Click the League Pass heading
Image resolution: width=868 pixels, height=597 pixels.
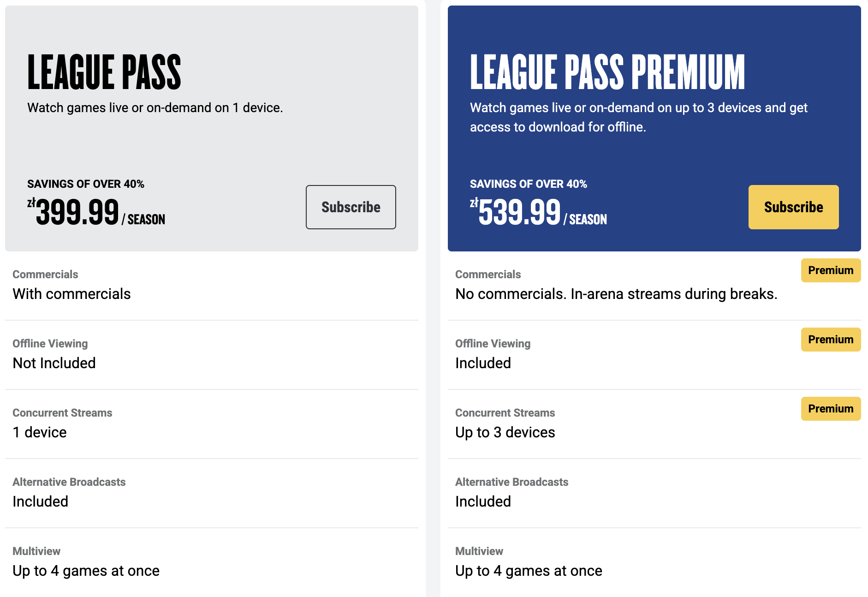(x=104, y=72)
